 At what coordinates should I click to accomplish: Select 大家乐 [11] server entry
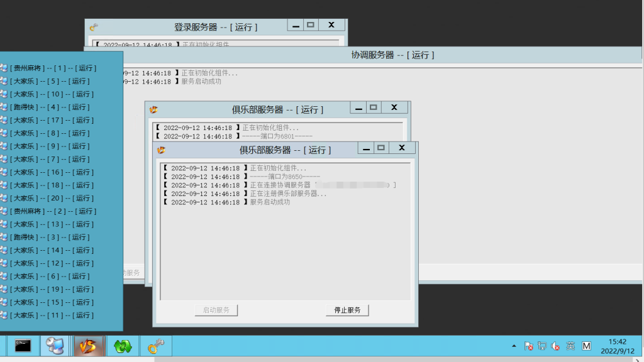pos(52,315)
